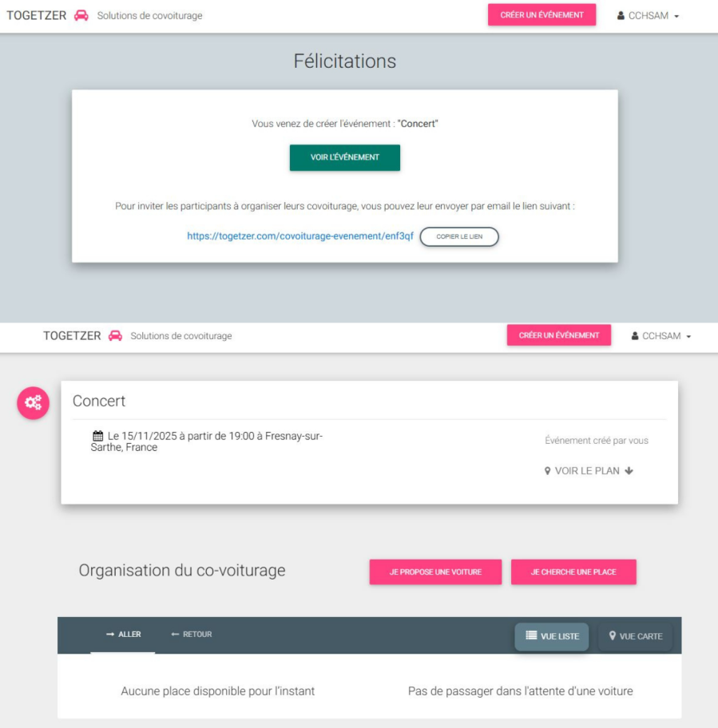
Task: Expand the lower CCHSAM account dropdown arrow
Action: pos(688,337)
